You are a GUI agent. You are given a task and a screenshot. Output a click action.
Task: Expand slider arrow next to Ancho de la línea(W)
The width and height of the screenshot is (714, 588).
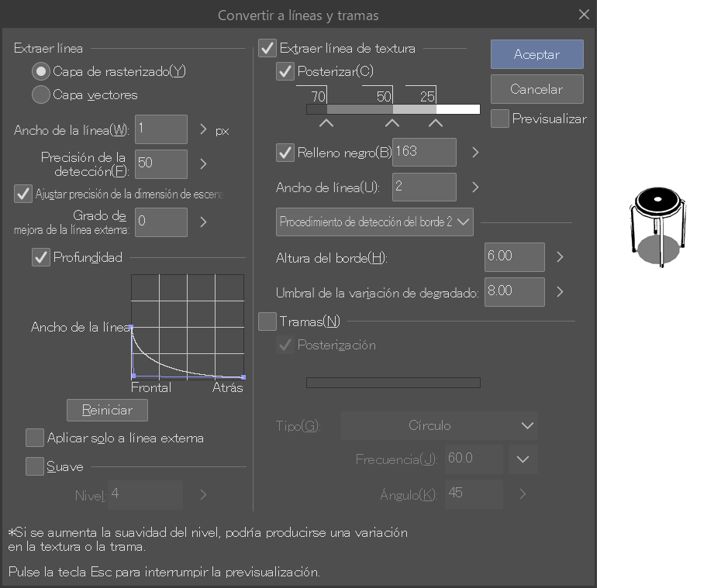pos(204,130)
